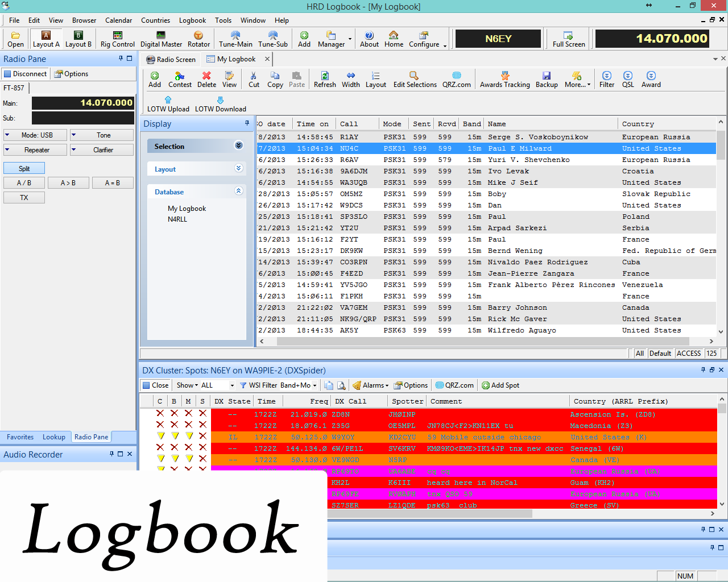The height and width of the screenshot is (582, 728).
Task: Open the Manager tool
Action: [x=331, y=39]
